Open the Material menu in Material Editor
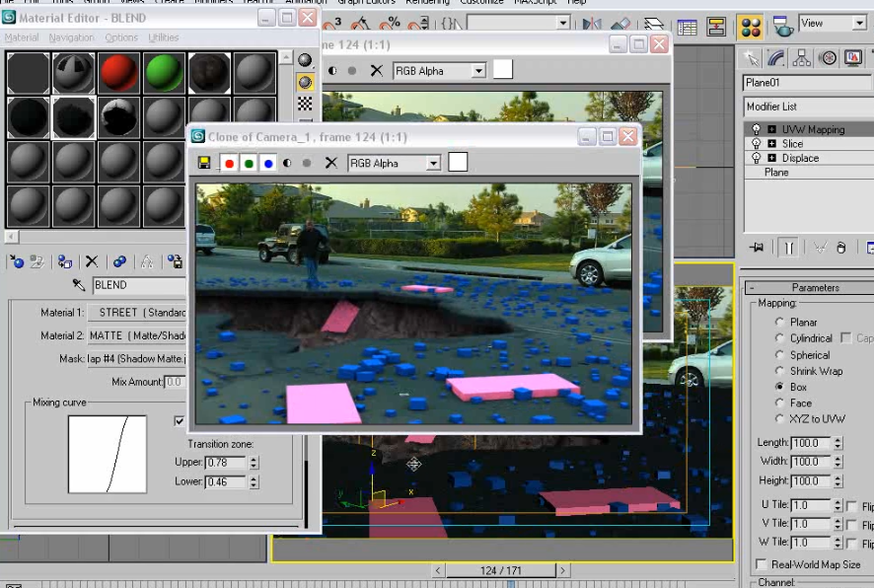Image resolution: width=874 pixels, height=588 pixels. tap(22, 37)
